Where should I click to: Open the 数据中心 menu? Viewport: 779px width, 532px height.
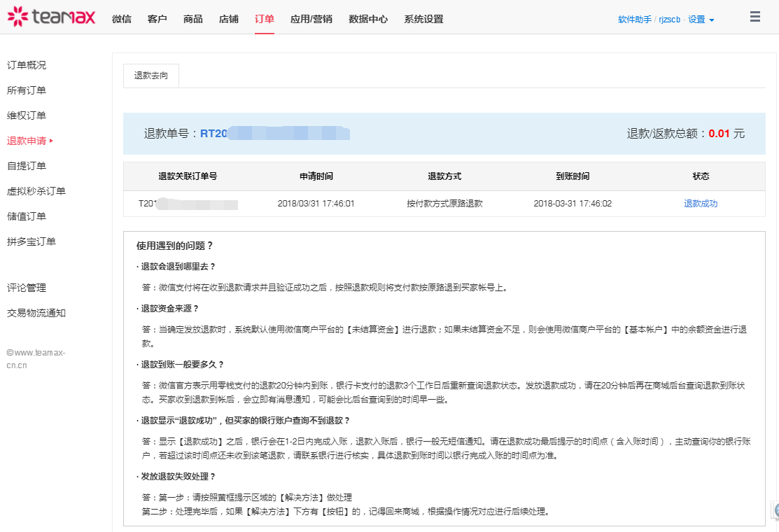pos(368,19)
